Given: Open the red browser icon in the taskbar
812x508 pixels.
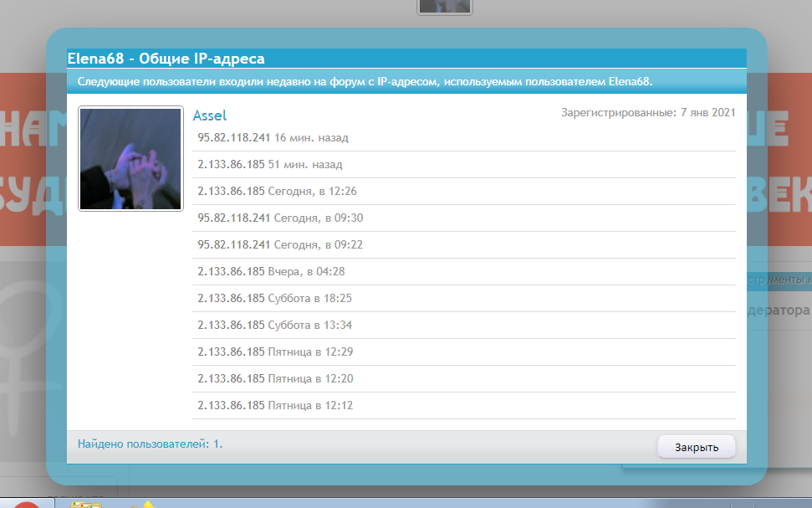Looking at the screenshot, I should (x=28, y=504).
